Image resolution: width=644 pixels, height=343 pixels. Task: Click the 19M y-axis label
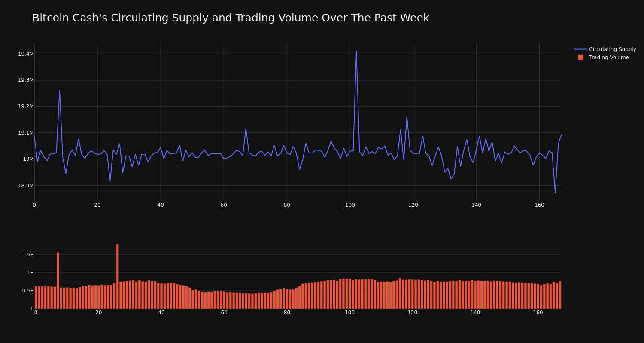point(28,159)
